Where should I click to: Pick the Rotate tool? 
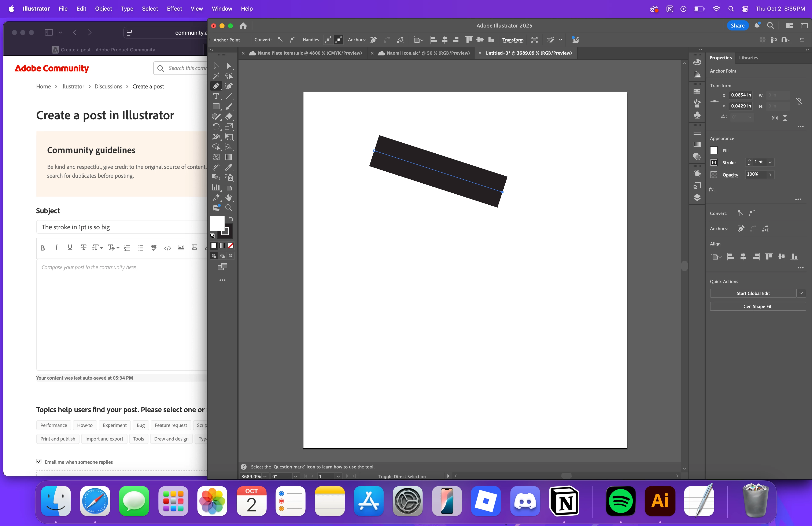point(216,127)
